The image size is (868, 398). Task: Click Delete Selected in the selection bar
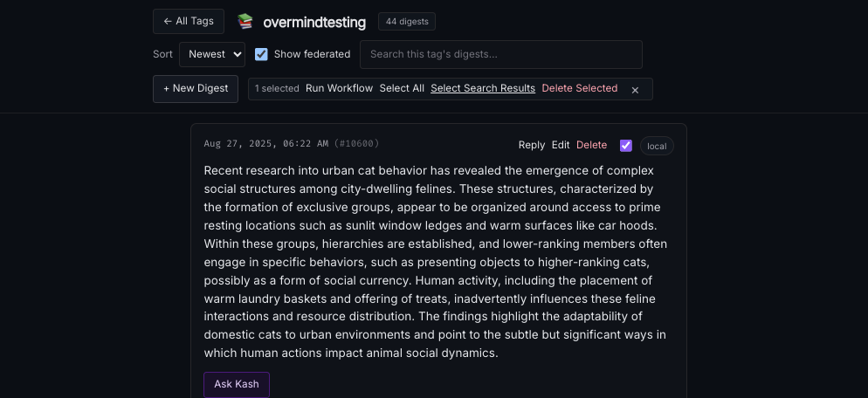pyautogui.click(x=579, y=88)
